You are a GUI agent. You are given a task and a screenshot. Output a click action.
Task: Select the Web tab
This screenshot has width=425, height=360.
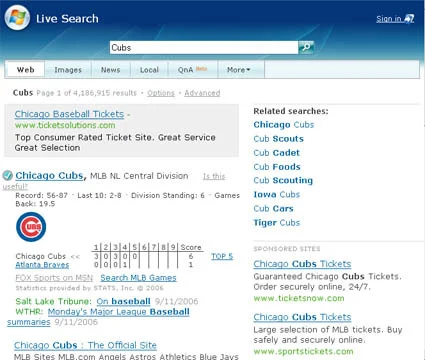coord(26,70)
